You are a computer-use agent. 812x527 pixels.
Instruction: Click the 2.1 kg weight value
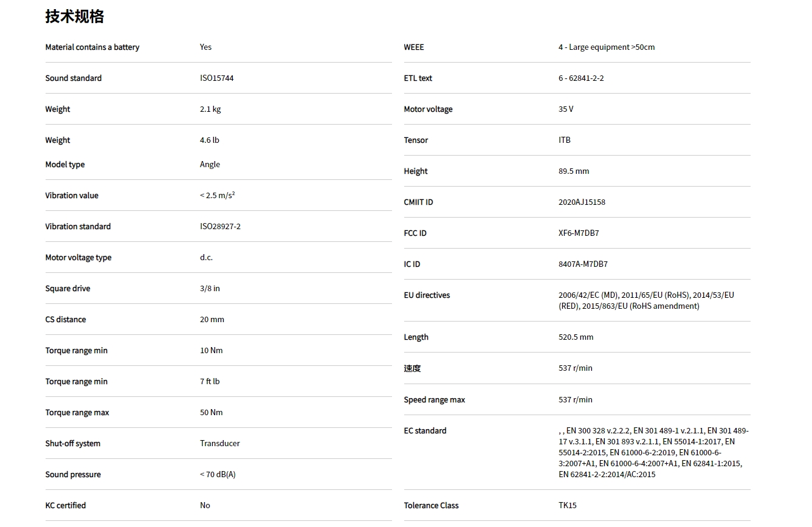tap(210, 109)
